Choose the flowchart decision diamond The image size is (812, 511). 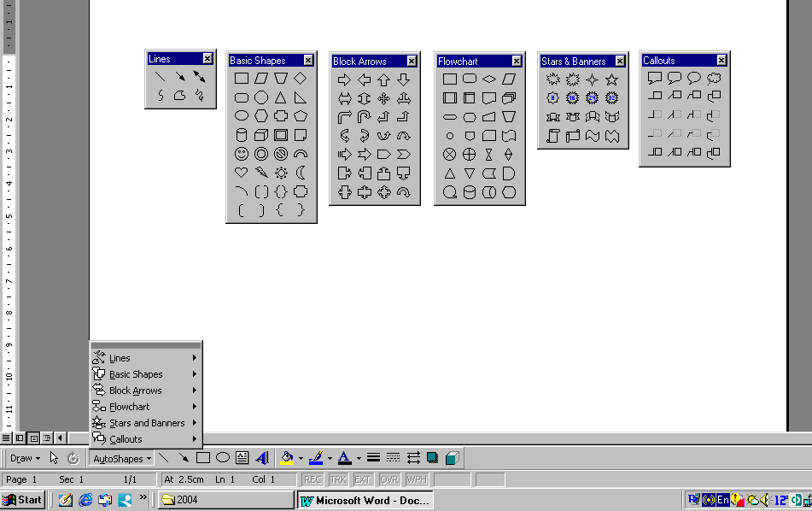(489, 79)
